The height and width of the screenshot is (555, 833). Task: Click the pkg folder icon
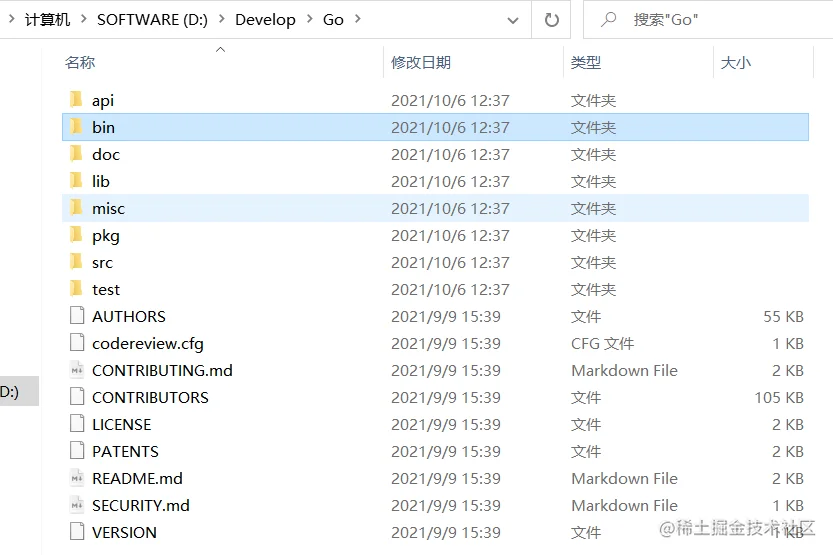tap(76, 235)
